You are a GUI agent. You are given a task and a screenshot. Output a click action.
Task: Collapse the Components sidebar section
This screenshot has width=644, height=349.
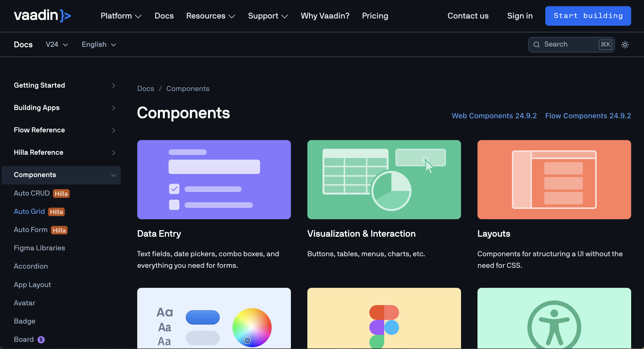[113, 175]
